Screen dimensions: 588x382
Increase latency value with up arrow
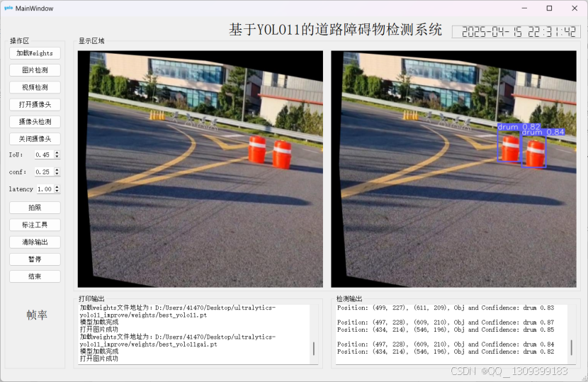point(57,187)
